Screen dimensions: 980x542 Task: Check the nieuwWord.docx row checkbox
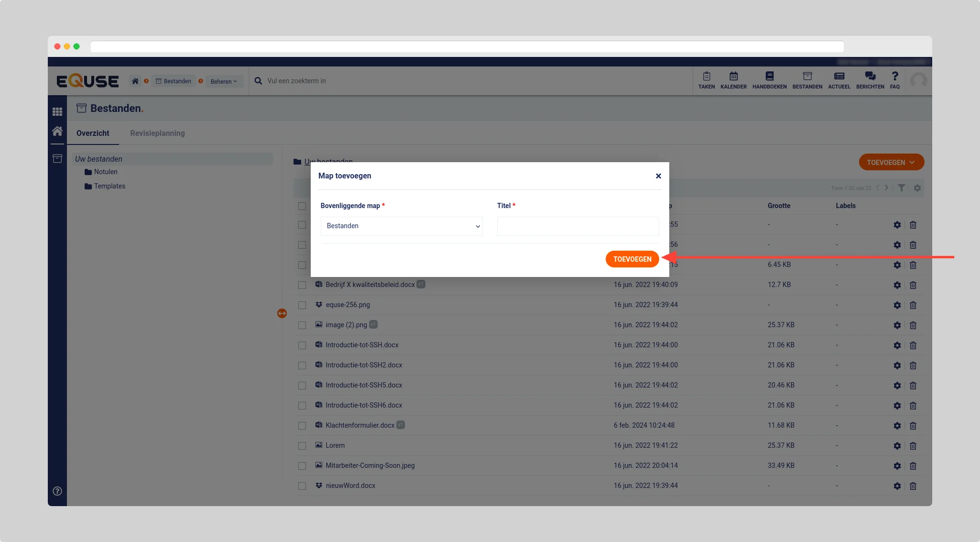[x=302, y=486]
